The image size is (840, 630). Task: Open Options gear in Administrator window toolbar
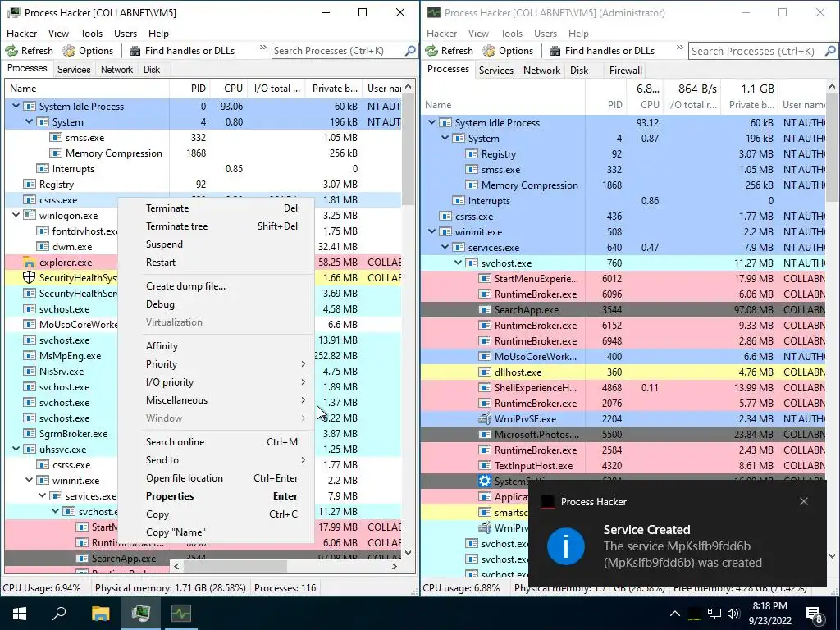pos(489,51)
